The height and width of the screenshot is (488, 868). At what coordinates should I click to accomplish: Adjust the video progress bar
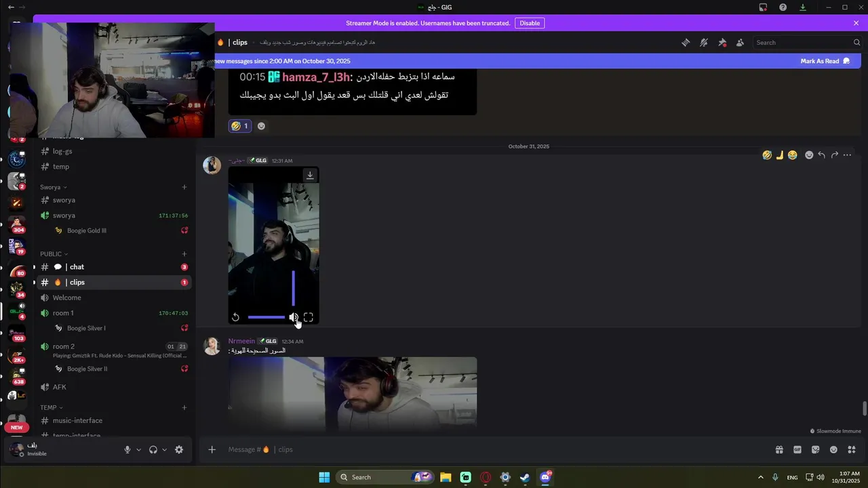coord(267,317)
